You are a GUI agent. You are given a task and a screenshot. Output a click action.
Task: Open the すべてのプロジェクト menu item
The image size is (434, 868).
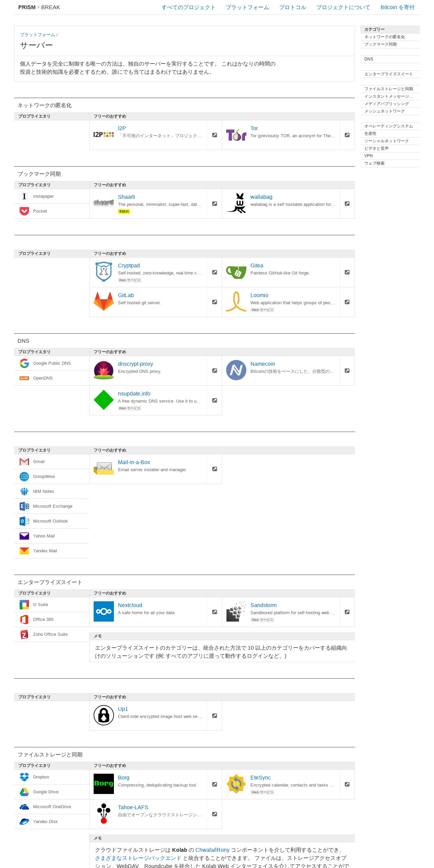pyautogui.click(x=188, y=7)
